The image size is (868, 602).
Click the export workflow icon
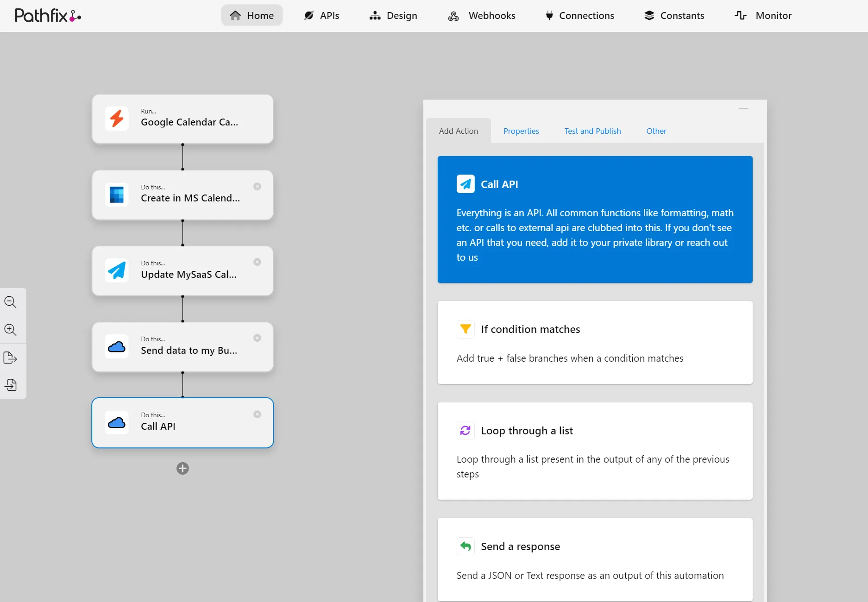[10, 357]
